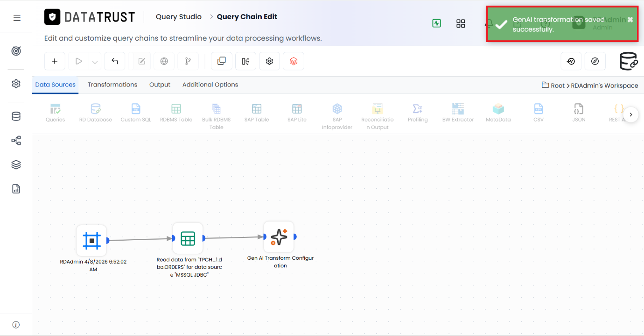Switch to the Transformations tab
Viewport: 644px width, 336px height.
click(x=112, y=85)
